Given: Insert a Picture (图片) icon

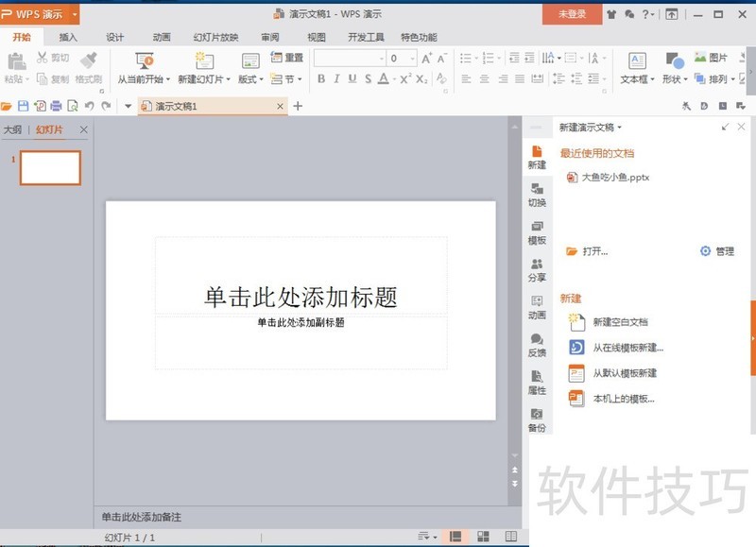Looking at the screenshot, I should [711, 58].
